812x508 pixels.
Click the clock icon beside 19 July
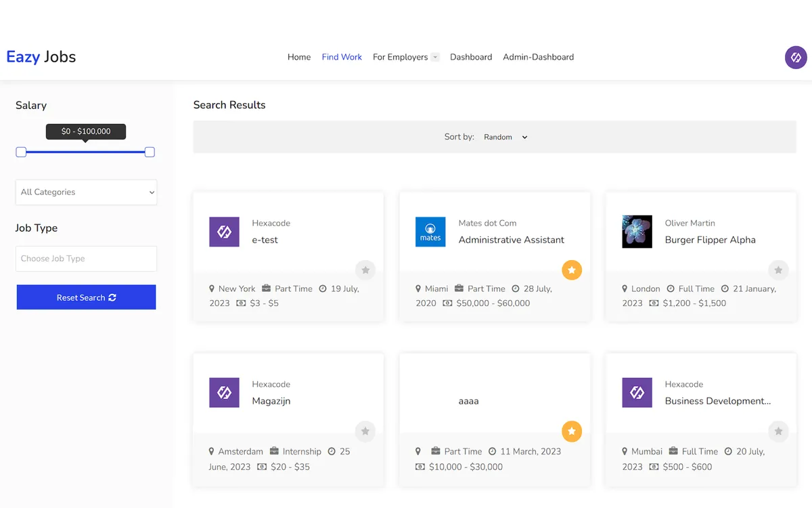(323, 289)
